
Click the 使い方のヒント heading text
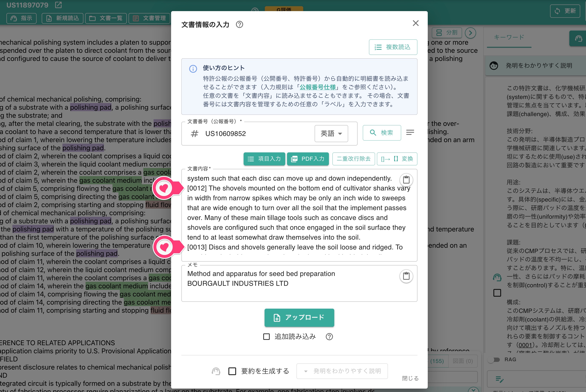pyautogui.click(x=223, y=68)
